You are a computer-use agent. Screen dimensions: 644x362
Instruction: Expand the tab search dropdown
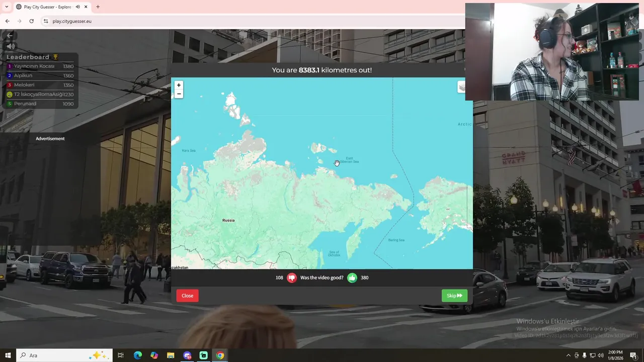pyautogui.click(x=6, y=7)
